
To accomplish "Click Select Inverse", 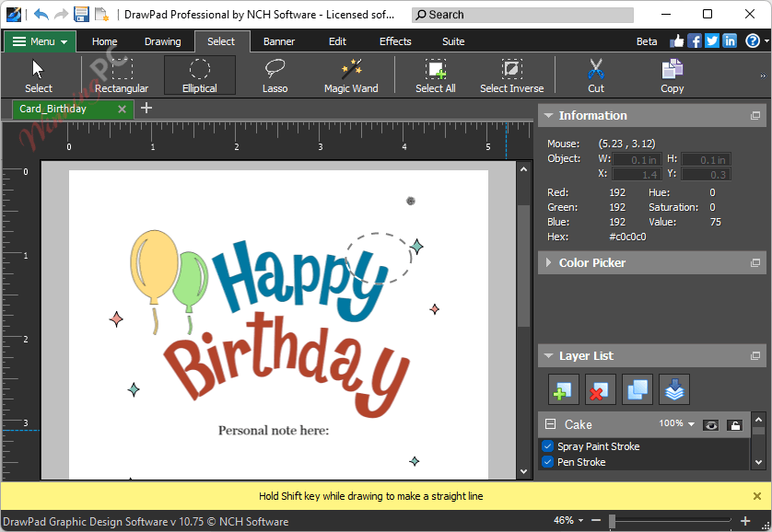I will pos(511,74).
